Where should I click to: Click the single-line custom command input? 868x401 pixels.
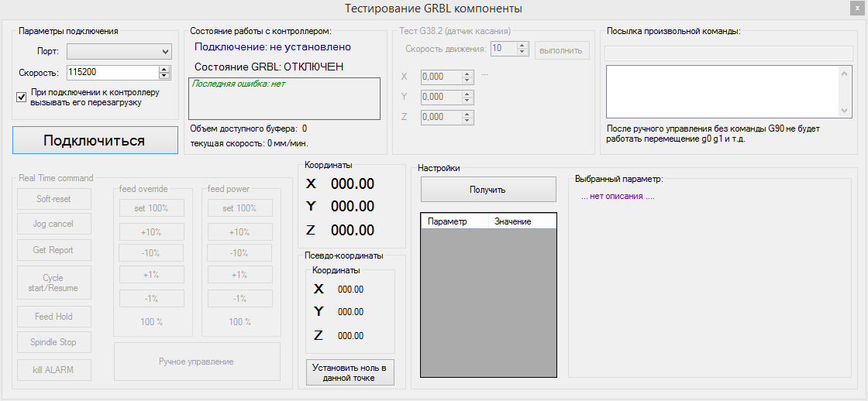[728, 53]
